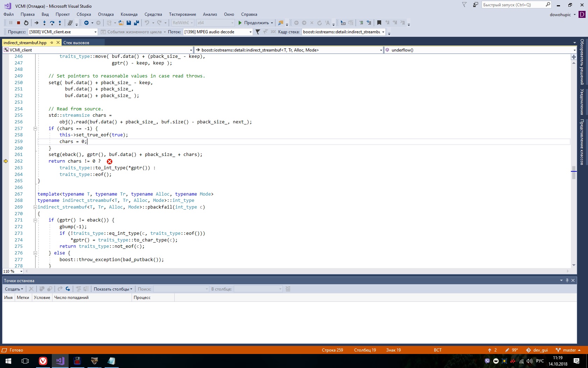
Task: Collapse the code block at line 257
Action: [35, 129]
